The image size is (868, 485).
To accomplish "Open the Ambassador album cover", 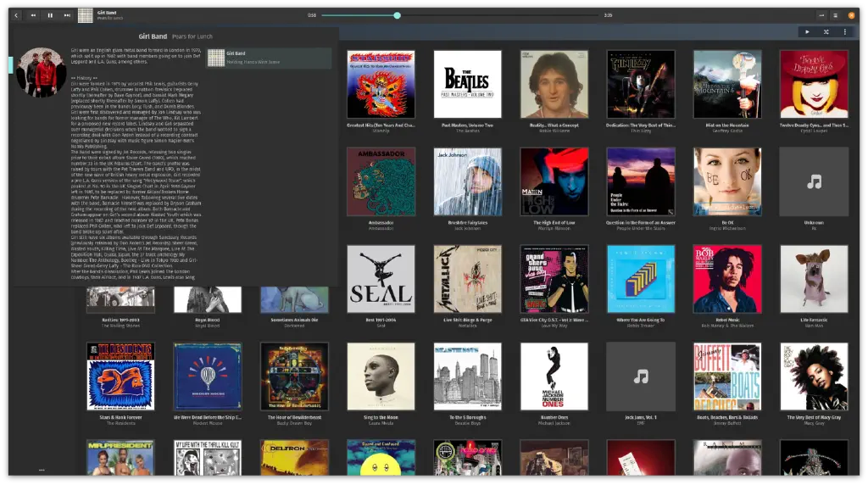I will pyautogui.click(x=381, y=181).
